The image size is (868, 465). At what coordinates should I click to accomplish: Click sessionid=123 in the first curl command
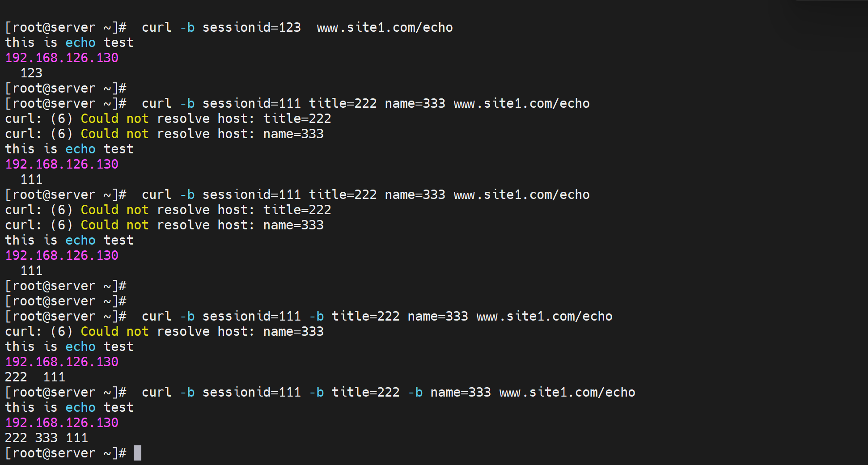click(x=251, y=27)
